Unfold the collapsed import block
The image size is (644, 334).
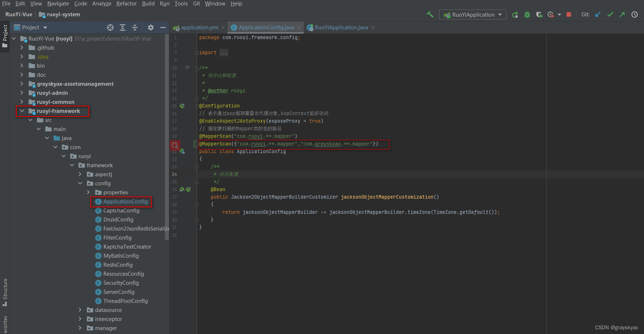[197, 53]
